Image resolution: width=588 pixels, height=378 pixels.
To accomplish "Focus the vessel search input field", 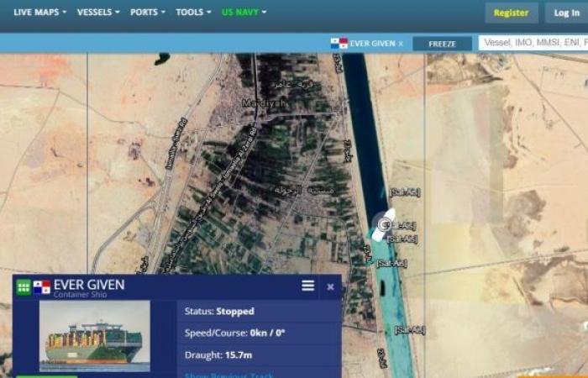I will [x=533, y=43].
